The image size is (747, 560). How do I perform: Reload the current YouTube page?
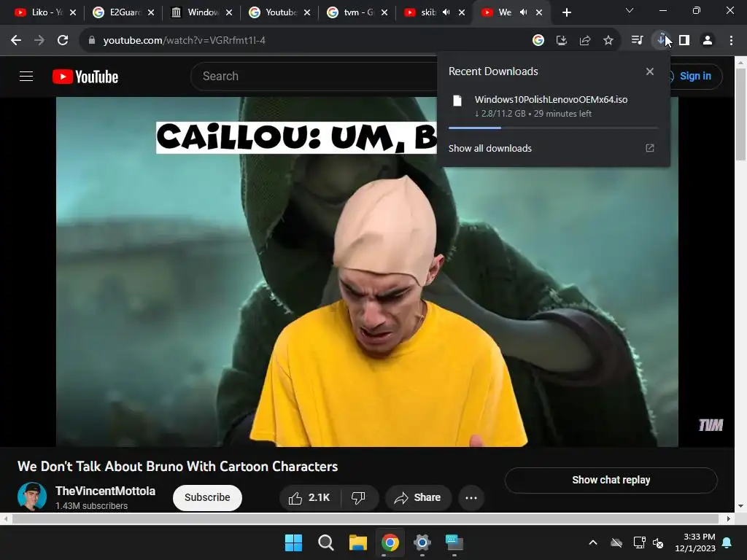click(x=63, y=41)
